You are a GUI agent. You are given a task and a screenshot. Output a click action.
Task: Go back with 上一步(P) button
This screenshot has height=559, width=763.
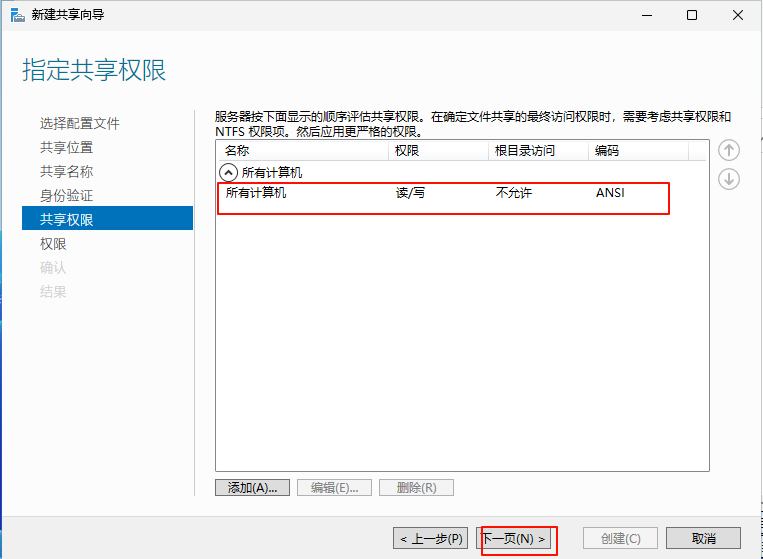430,538
